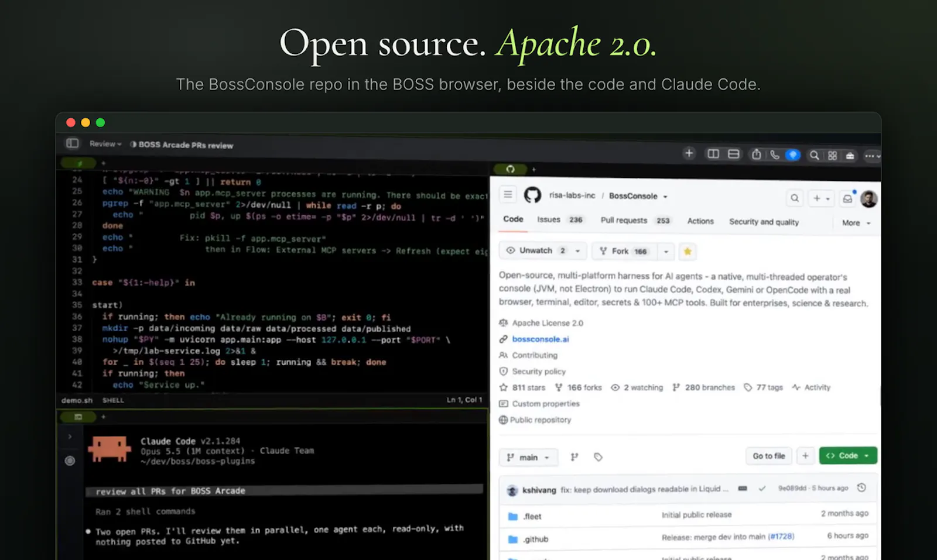The width and height of the screenshot is (937, 560).
Task: Toggle the BOSS sidebar panel icon
Action: pyautogui.click(x=72, y=143)
